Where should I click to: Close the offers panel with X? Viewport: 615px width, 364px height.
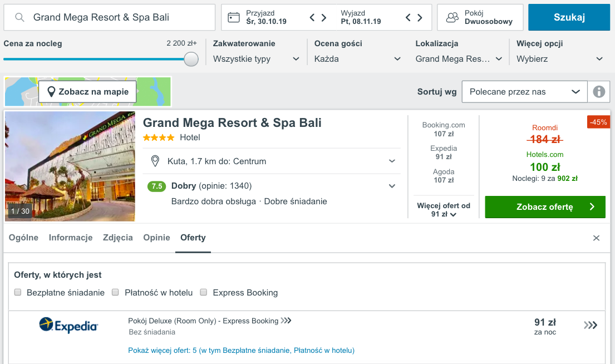click(596, 238)
